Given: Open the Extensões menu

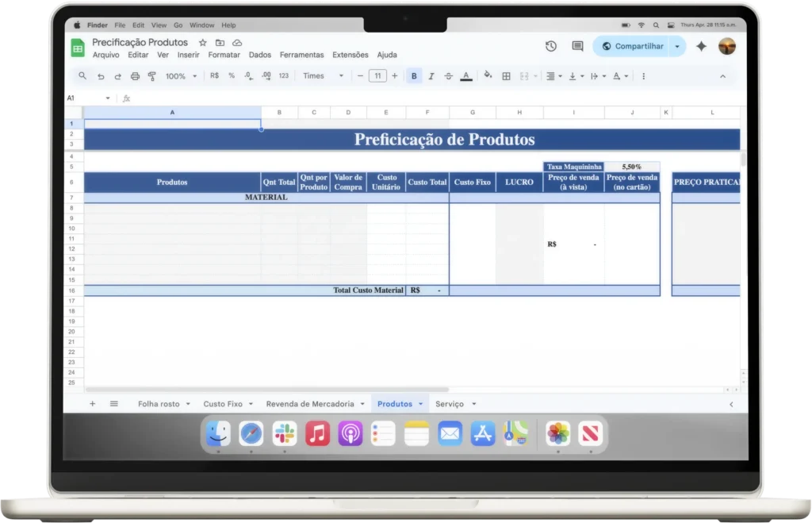Looking at the screenshot, I should pos(350,55).
